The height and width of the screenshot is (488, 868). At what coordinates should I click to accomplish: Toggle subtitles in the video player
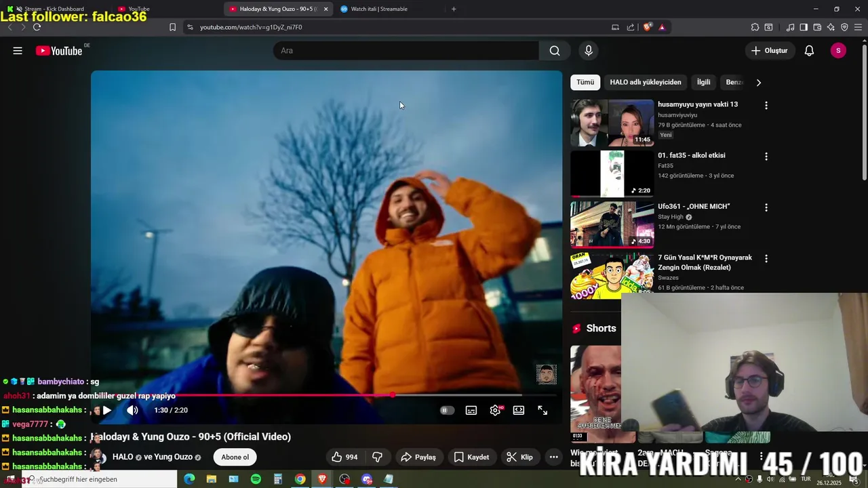[471, 410]
